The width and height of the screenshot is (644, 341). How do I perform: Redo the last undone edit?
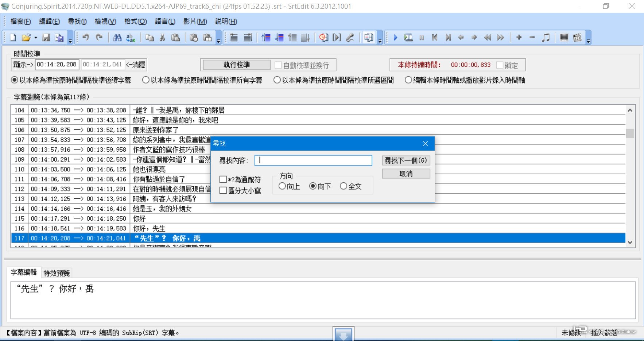(x=99, y=38)
